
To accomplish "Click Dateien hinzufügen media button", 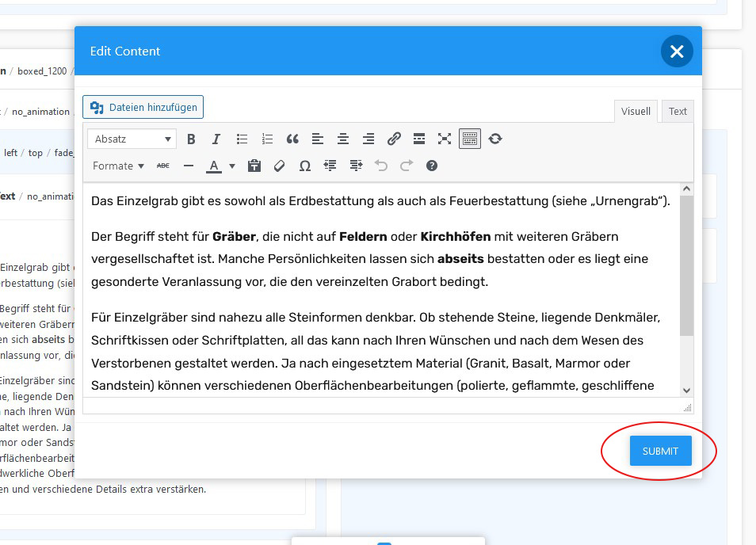I will tap(143, 107).
